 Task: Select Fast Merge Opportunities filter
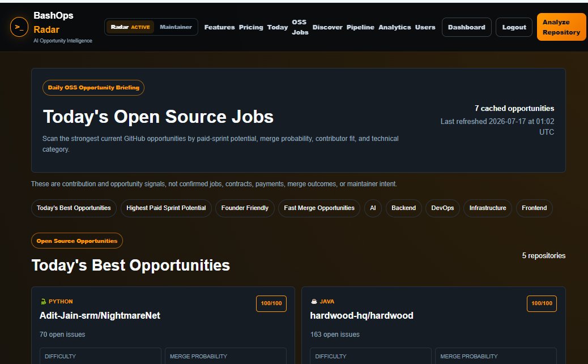(319, 208)
